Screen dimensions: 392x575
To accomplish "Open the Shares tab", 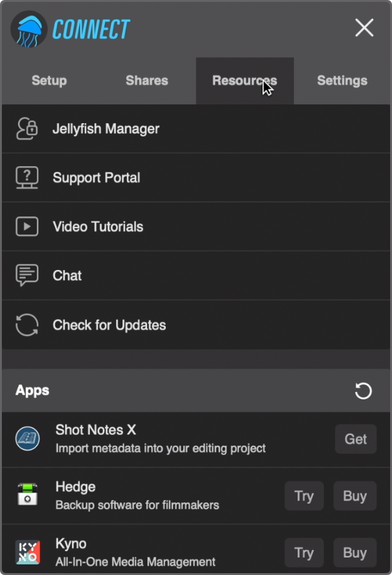I will pyautogui.click(x=147, y=81).
